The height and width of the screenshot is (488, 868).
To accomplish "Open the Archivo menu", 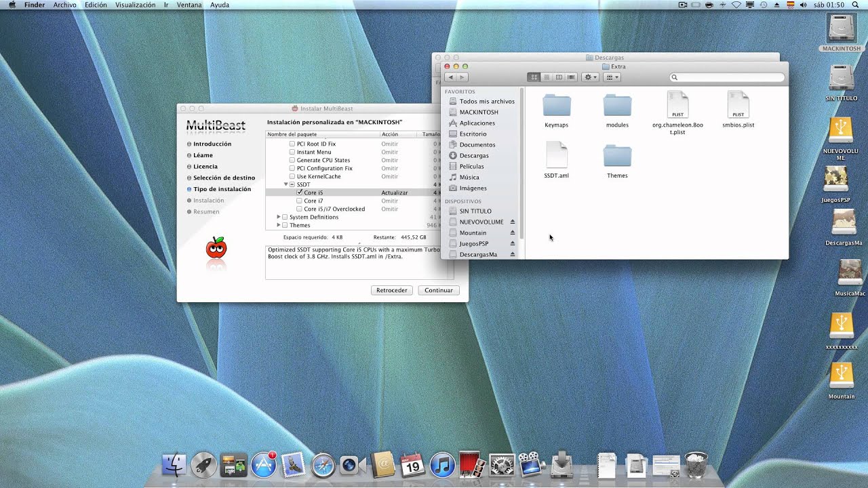I will tap(65, 5).
